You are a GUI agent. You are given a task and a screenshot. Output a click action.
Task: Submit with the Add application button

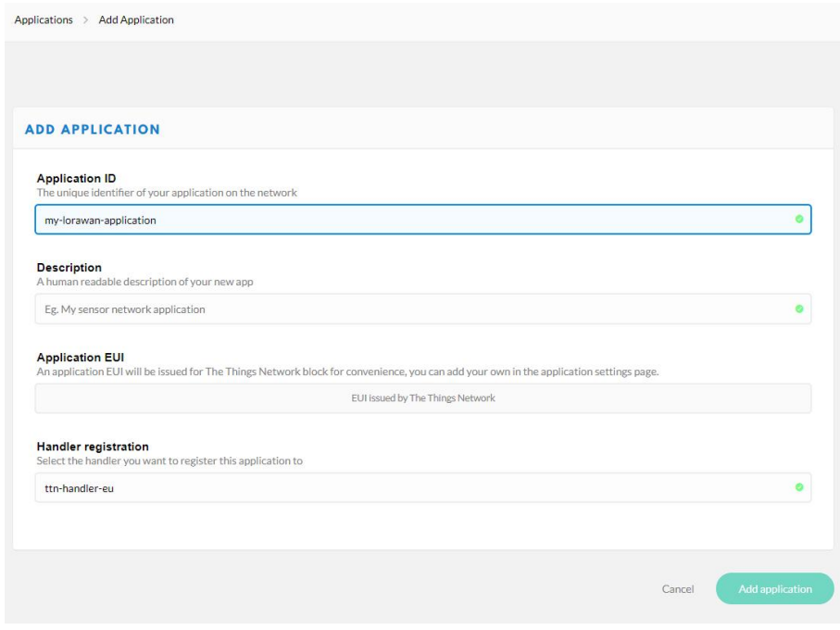coord(774,589)
